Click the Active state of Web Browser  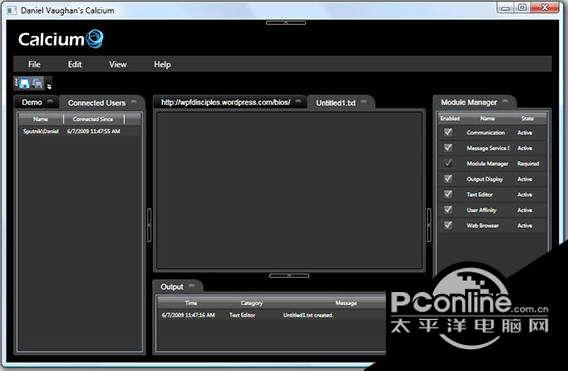[x=525, y=226]
